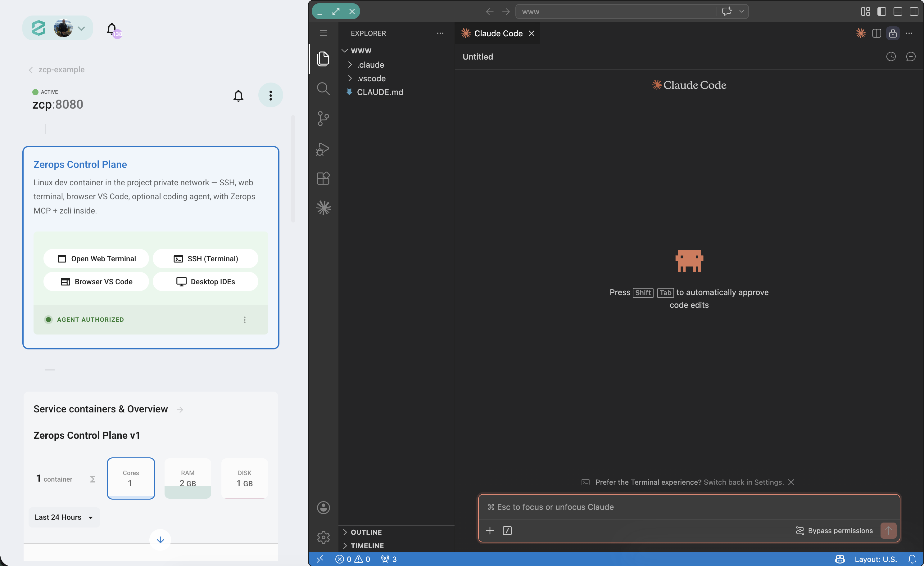This screenshot has width=924, height=566.
Task: Start a new Claude conversation
Action: [x=911, y=56]
